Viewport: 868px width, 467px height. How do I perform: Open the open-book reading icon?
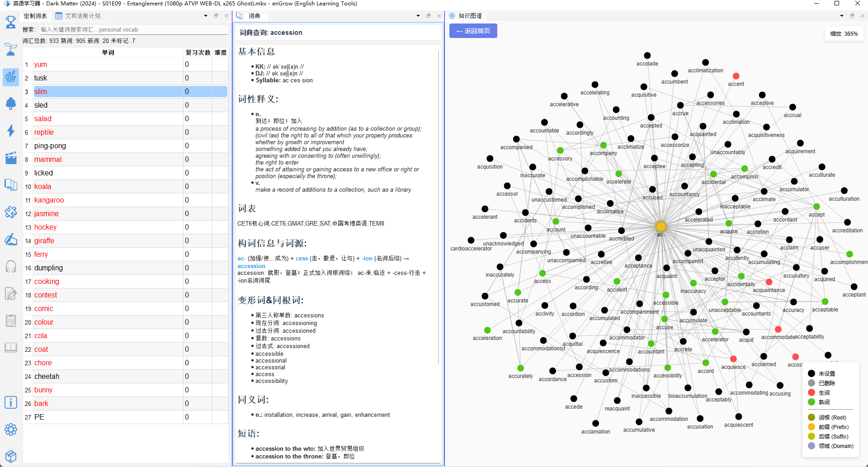click(x=11, y=348)
